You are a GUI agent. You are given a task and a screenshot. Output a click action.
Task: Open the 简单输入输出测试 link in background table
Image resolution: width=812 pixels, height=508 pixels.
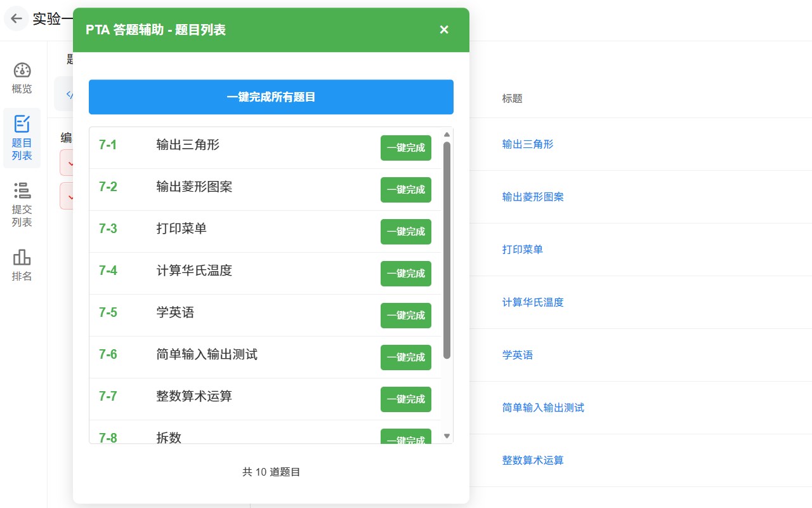(543, 408)
